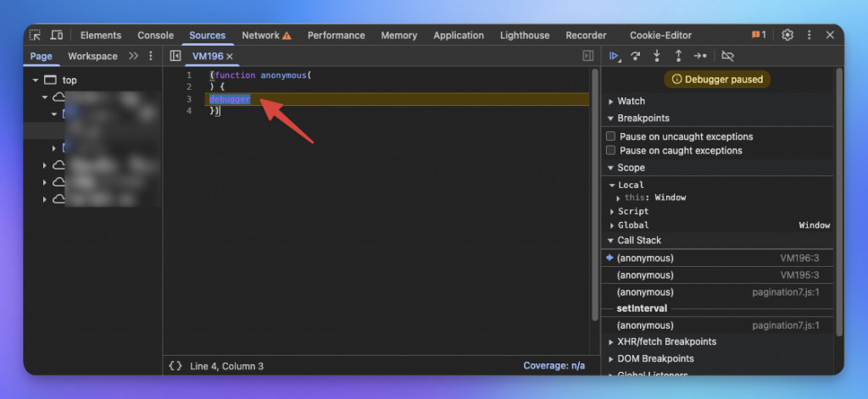Expand the Script scope

tap(612, 212)
